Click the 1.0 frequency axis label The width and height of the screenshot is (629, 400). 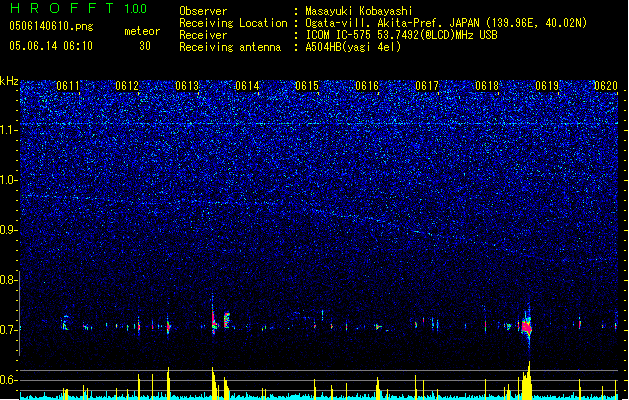pyautogui.click(x=8, y=180)
